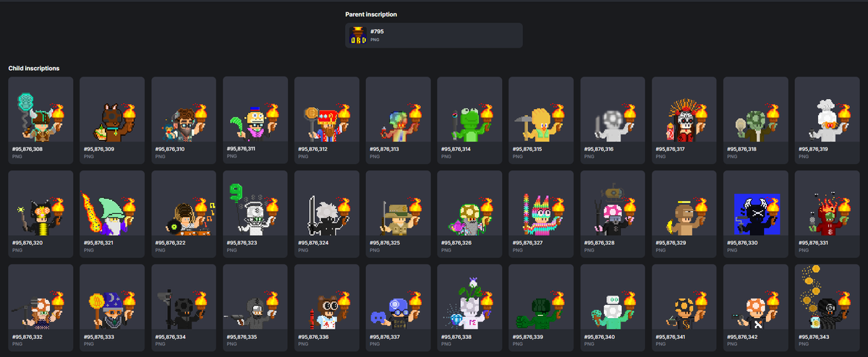Screen dimensions: 868x357
Task: Select the #95,876,340 label
Action: point(600,337)
